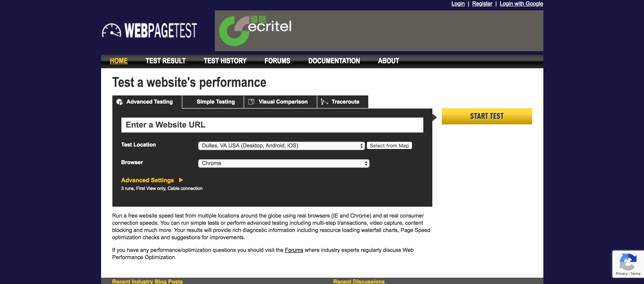Click the Advanced Settings yellow arrow
This screenshot has width=644, height=284.
pos(181,180)
